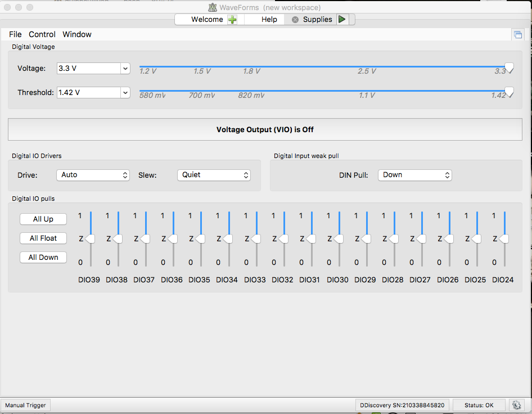Click the DIO32 pull slider handle
The image size is (532, 414).
(283, 239)
